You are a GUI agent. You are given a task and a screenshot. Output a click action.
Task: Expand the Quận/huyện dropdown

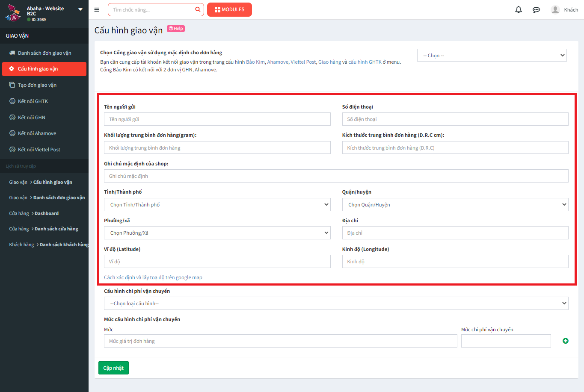coord(455,205)
